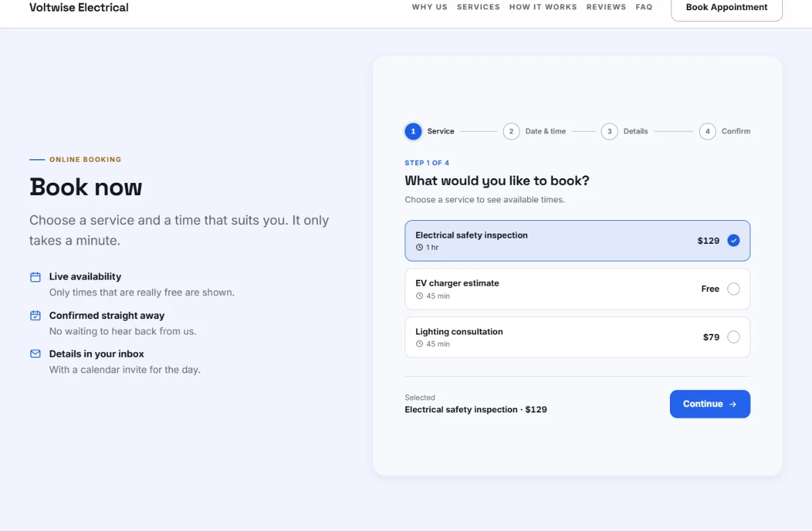Go to step 4 Confirm circle

coord(708,131)
